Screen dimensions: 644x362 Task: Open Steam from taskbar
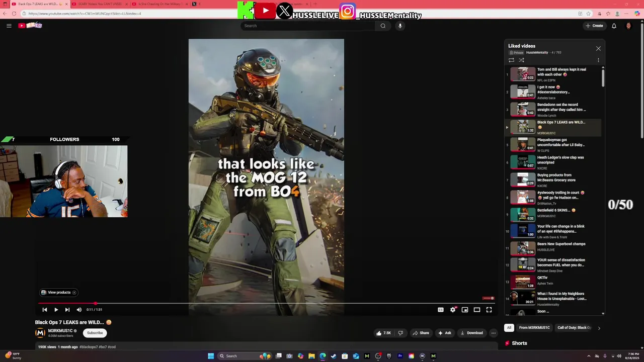point(334,356)
